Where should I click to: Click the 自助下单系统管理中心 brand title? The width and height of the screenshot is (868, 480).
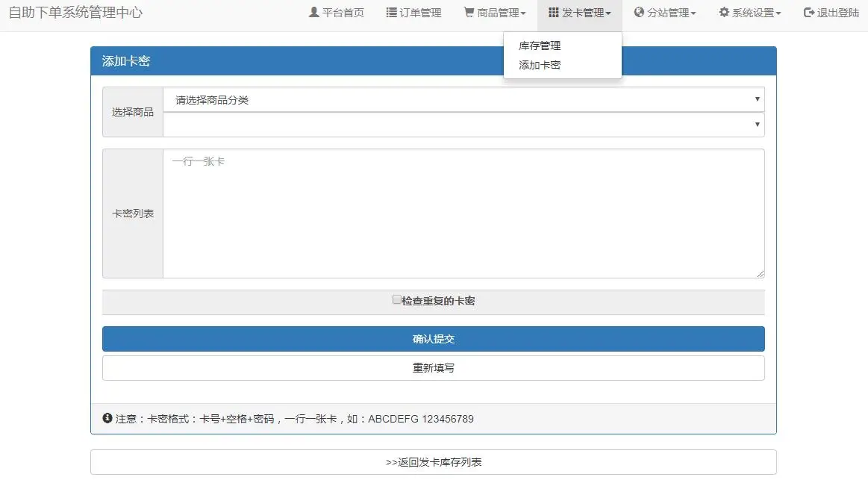click(x=76, y=12)
